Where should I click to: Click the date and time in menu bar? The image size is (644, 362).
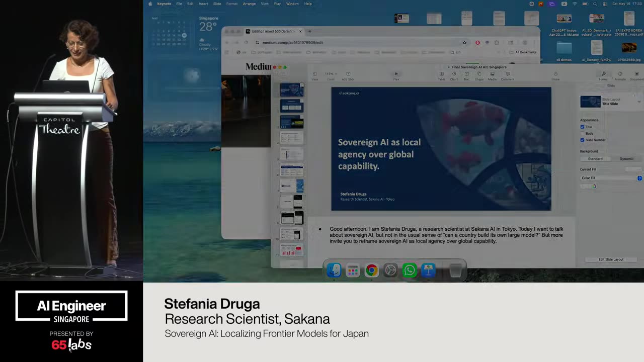pyautogui.click(x=626, y=4)
